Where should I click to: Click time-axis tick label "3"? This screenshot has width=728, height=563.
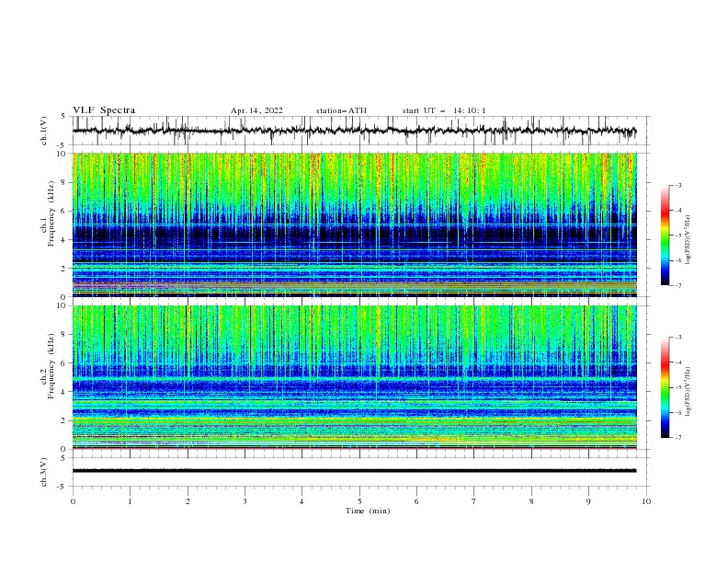pyautogui.click(x=245, y=501)
